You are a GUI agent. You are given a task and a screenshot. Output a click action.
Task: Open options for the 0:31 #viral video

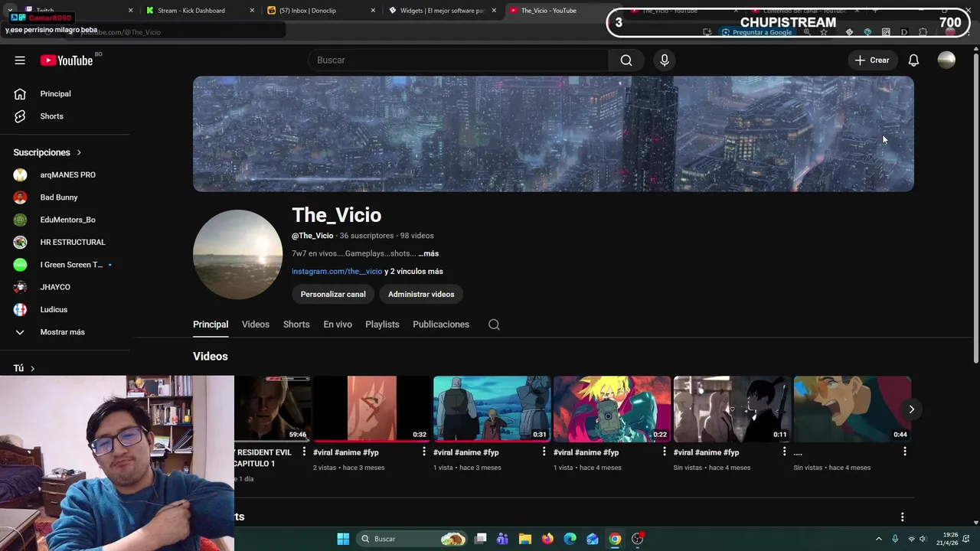[544, 452]
